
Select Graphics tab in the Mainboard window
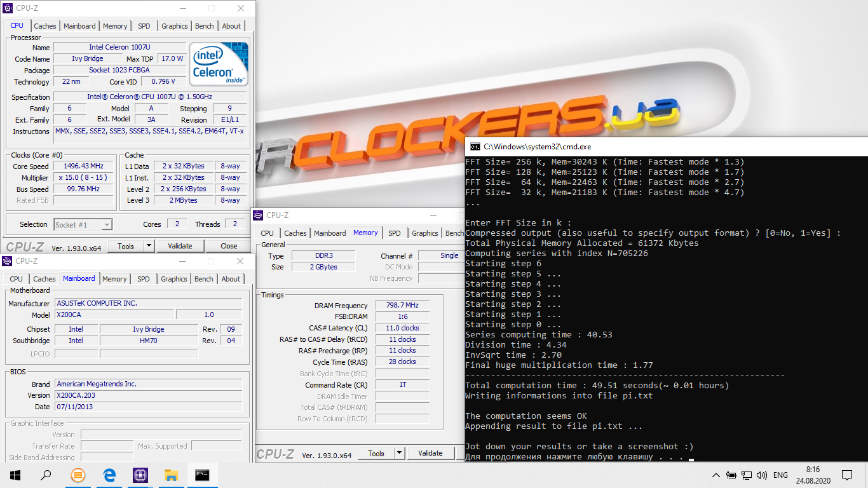[x=174, y=279]
